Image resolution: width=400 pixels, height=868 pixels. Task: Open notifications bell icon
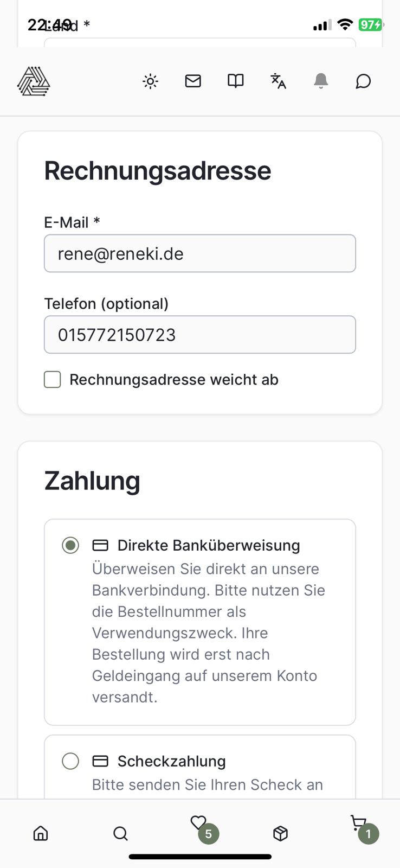[321, 81]
